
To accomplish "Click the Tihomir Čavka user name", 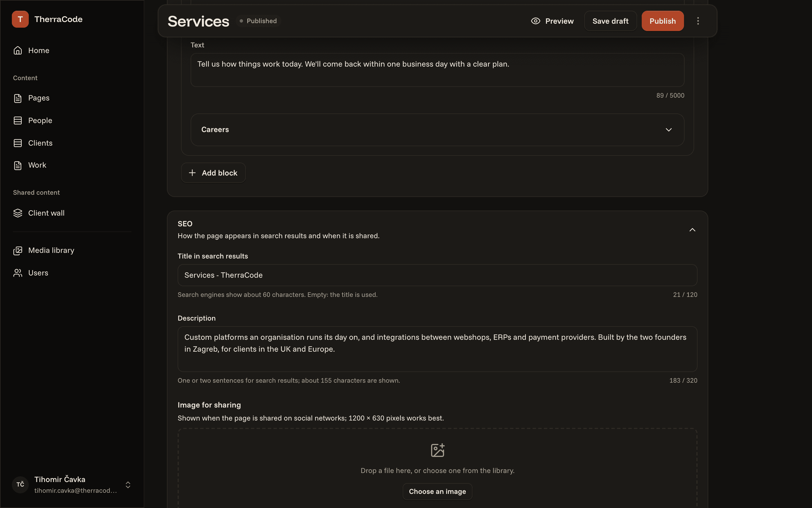I will click(x=60, y=479).
